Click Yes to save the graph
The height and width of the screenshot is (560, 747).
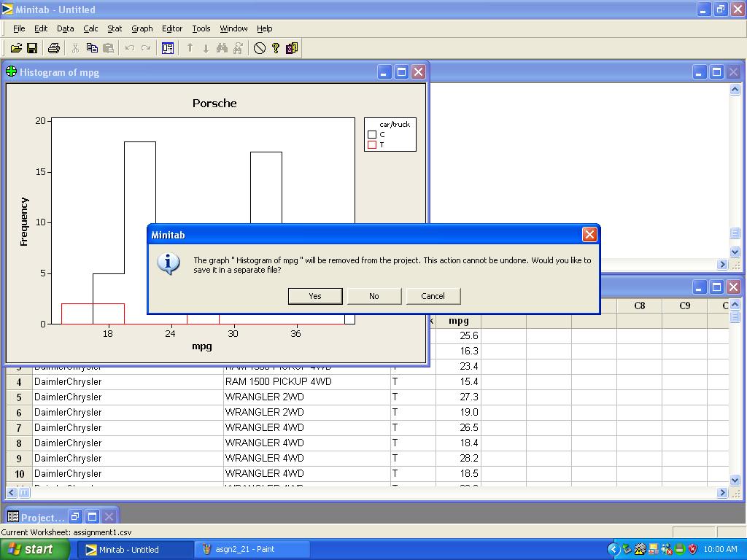click(x=314, y=296)
